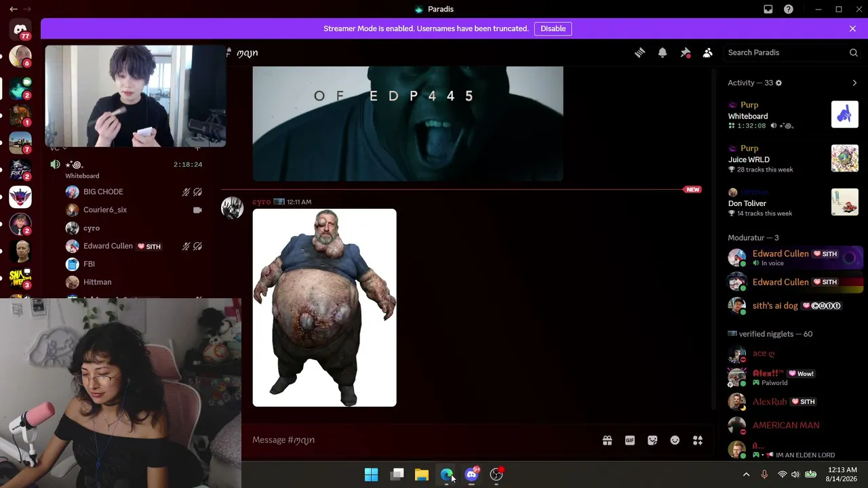Image resolution: width=868 pixels, height=488 pixels.
Task: Open the volume tray icon
Action: click(x=795, y=474)
